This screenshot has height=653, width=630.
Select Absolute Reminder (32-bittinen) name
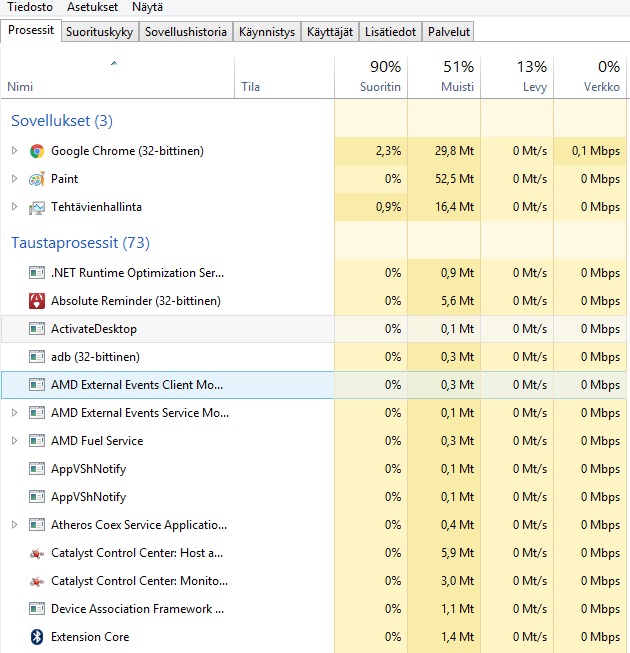click(x=136, y=301)
